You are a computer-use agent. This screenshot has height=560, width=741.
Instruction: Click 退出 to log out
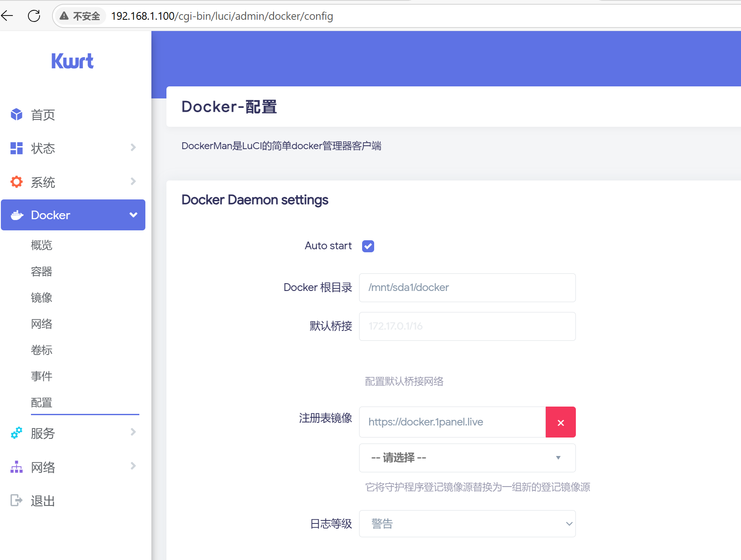pyautogui.click(x=42, y=500)
